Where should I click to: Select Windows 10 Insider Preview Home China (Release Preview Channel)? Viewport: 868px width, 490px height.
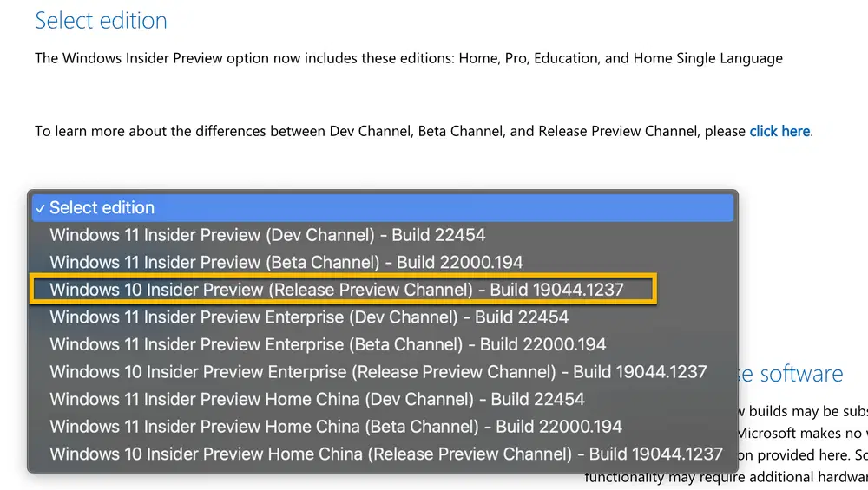tap(383, 454)
